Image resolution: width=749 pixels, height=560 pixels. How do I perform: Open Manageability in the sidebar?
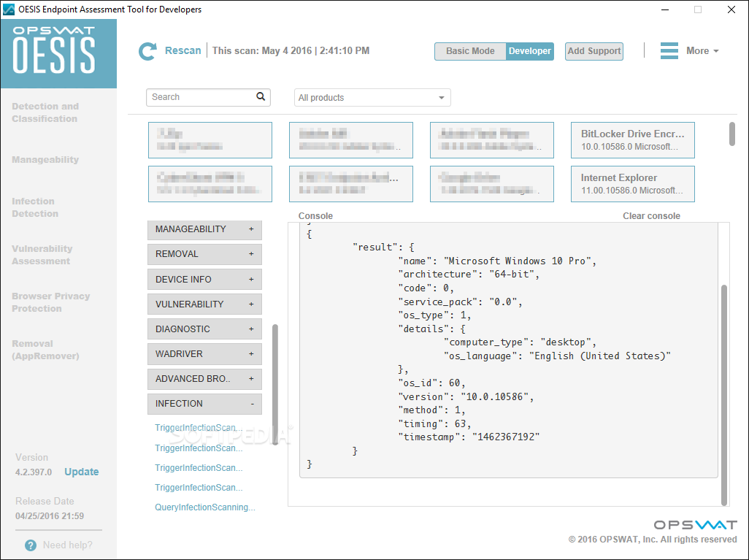coord(45,160)
